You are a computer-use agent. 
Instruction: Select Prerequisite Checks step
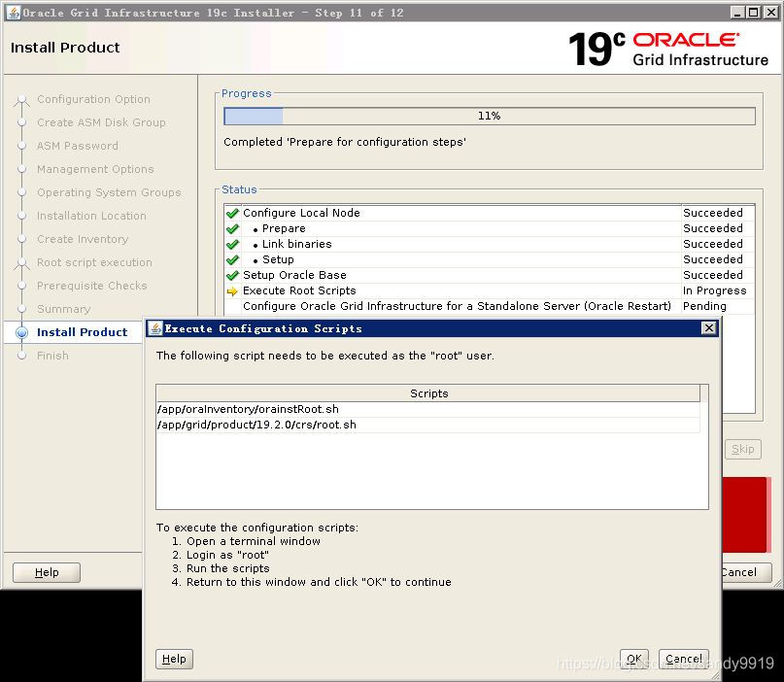pyautogui.click(x=92, y=286)
